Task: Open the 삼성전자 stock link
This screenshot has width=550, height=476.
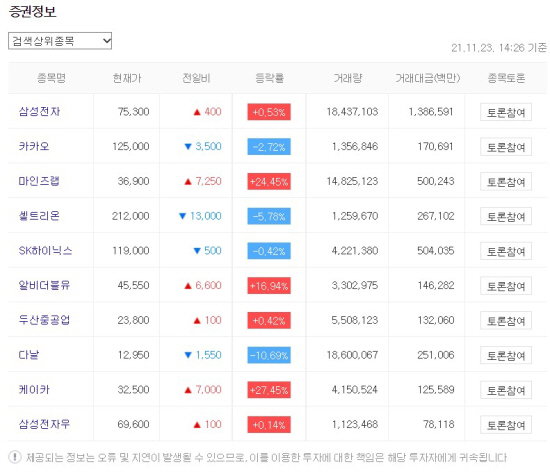Action: tap(39, 112)
